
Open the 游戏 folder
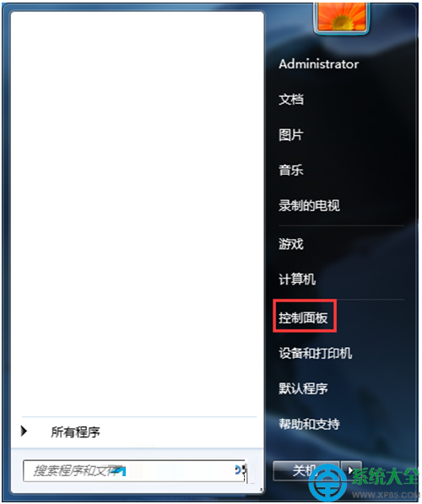tap(291, 244)
